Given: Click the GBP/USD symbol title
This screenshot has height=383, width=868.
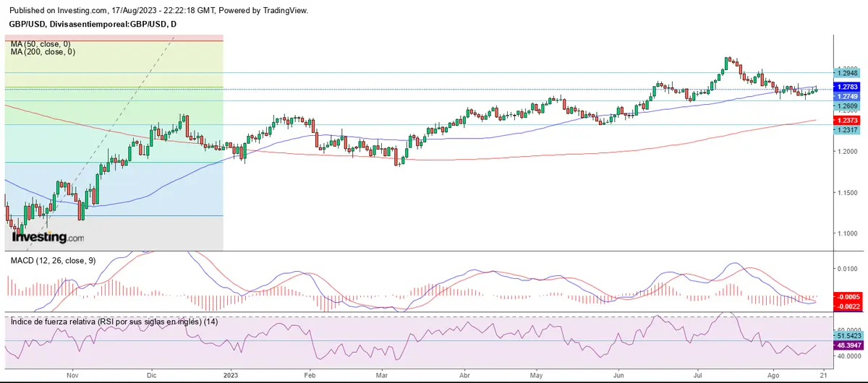Looking at the screenshot, I should coord(93,25).
